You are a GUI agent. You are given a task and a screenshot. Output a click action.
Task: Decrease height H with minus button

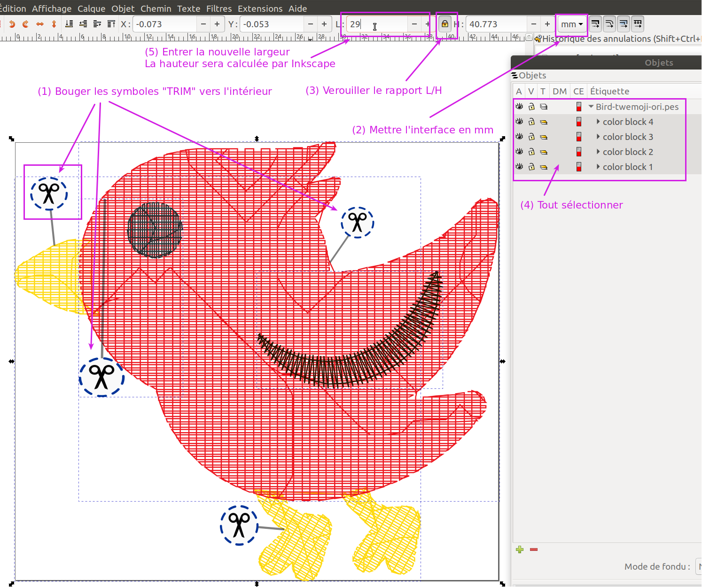coord(534,24)
